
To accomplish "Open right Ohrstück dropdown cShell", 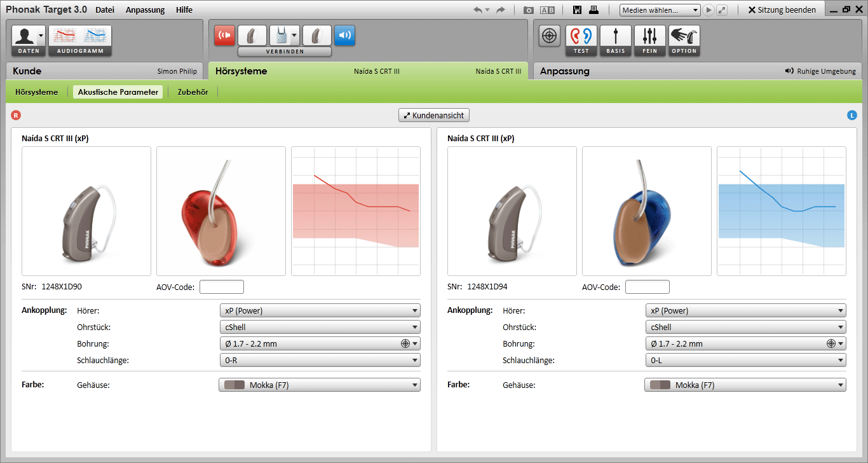I will tap(320, 327).
